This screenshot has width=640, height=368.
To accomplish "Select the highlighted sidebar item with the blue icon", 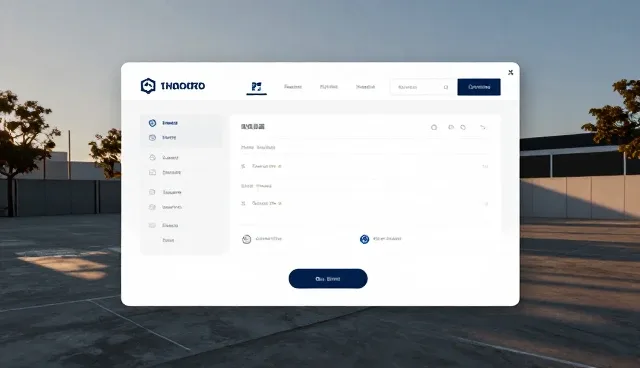I will click(181, 123).
